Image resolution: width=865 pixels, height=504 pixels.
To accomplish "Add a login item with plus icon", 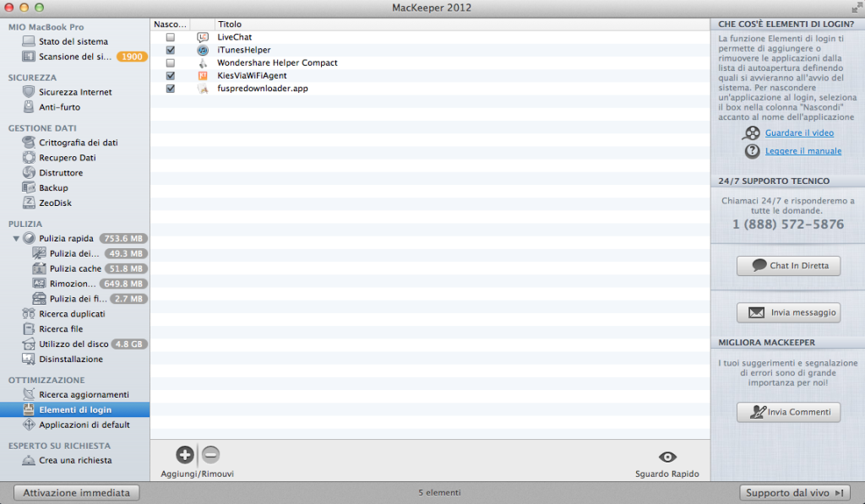I will pos(185,454).
